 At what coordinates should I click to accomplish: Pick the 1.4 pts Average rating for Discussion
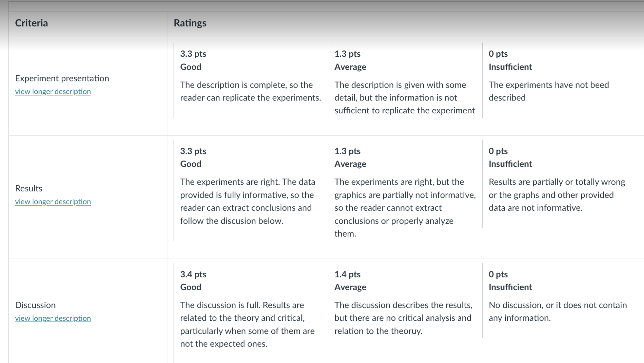tap(405, 307)
